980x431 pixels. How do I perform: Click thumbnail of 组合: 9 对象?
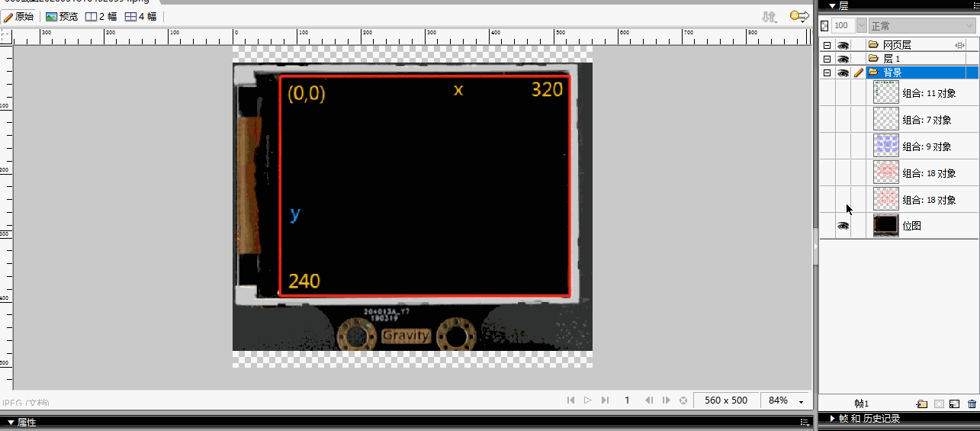(x=886, y=146)
